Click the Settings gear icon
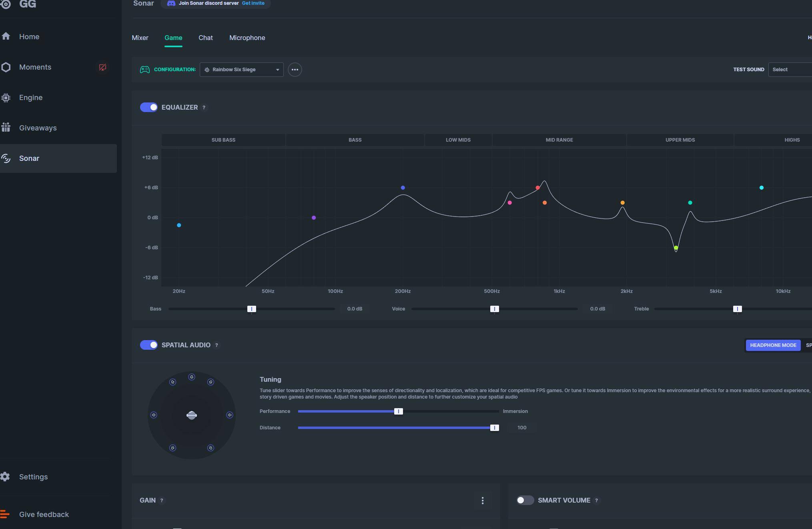 click(x=5, y=477)
